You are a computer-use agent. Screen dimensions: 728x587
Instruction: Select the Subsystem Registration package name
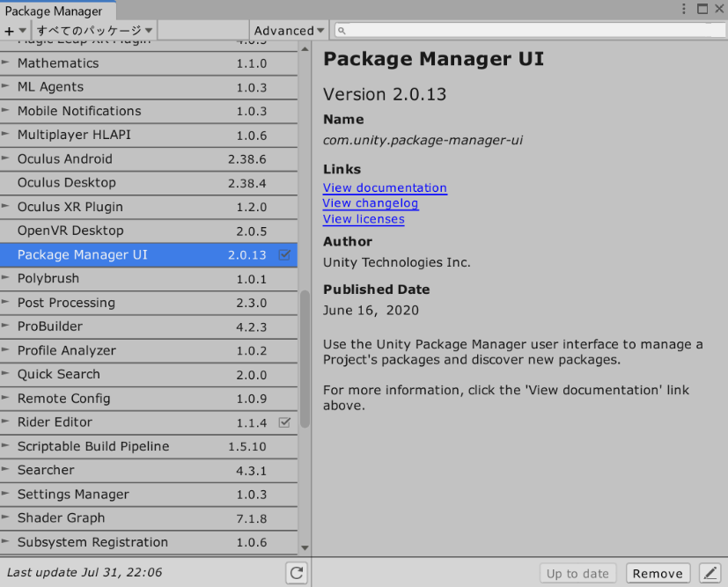click(x=92, y=542)
